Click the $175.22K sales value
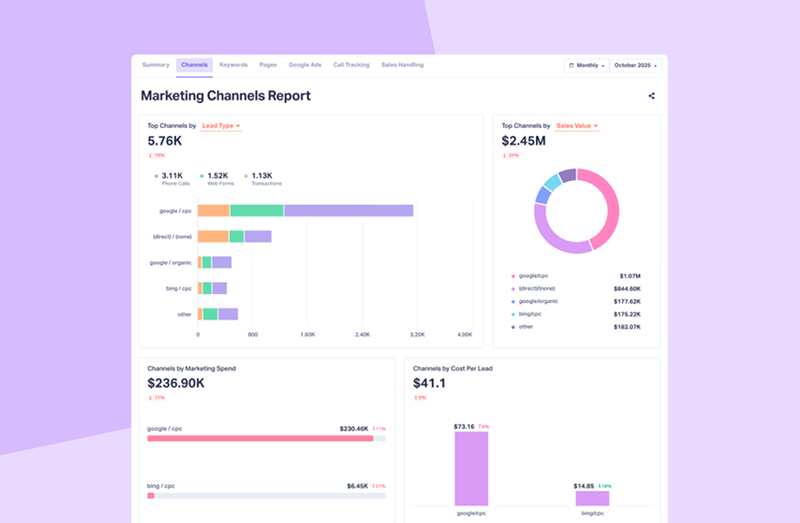This screenshot has height=523, width=800. pos(627,314)
